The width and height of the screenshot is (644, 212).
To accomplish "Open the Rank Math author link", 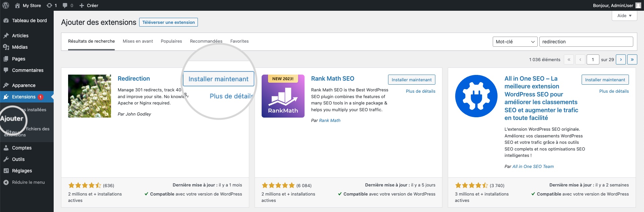I will tap(330, 120).
